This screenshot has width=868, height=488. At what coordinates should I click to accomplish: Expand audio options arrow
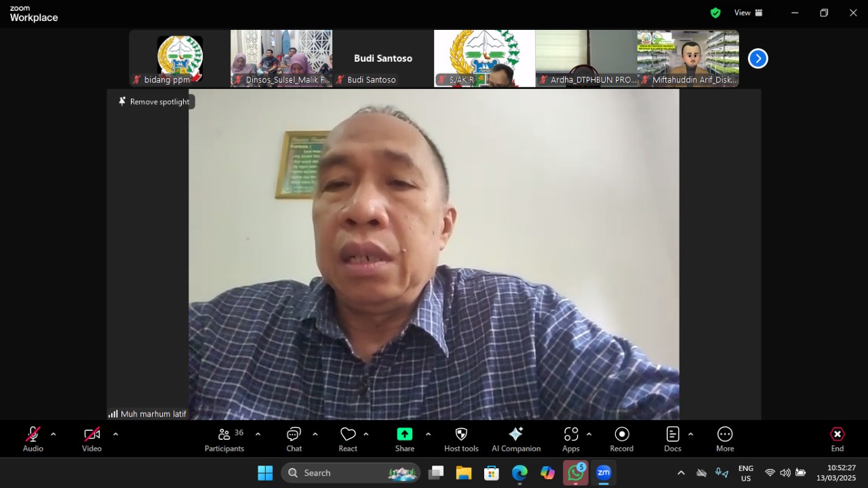(54, 434)
